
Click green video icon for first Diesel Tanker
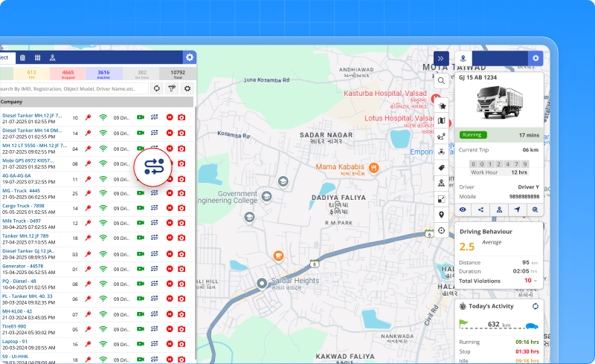click(x=140, y=117)
